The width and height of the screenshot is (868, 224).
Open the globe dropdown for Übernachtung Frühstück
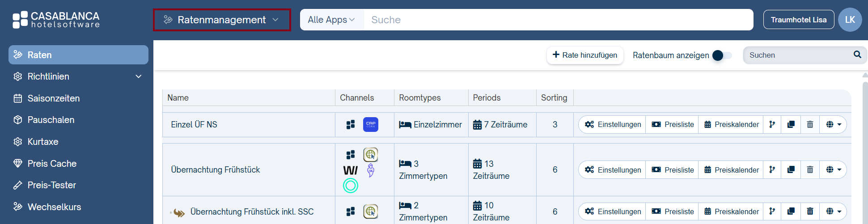[833, 170]
